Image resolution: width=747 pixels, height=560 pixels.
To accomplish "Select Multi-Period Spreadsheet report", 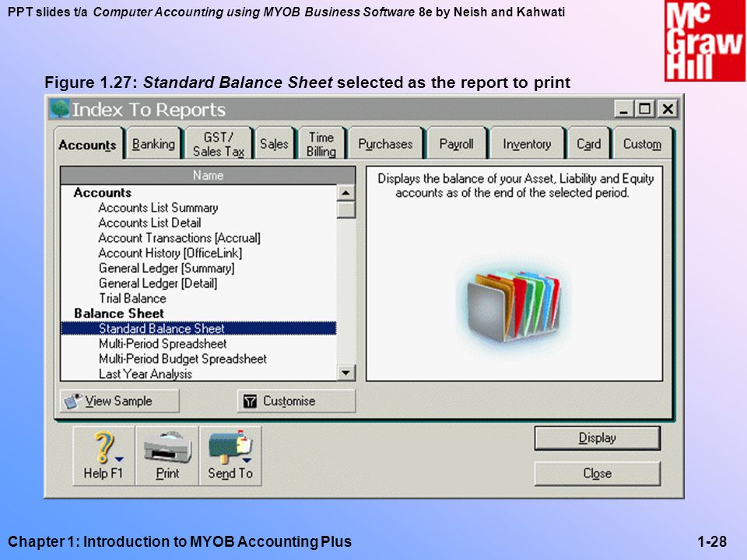I will [163, 344].
